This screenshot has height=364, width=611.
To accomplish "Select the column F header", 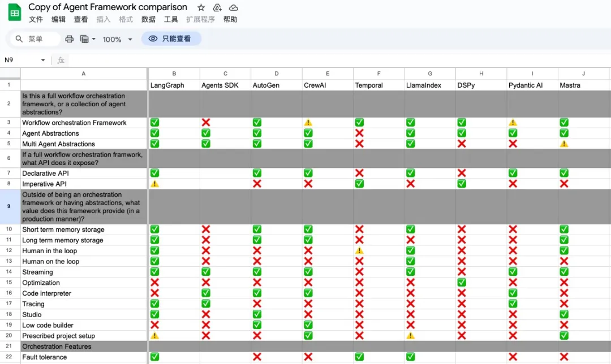I will 378,73.
